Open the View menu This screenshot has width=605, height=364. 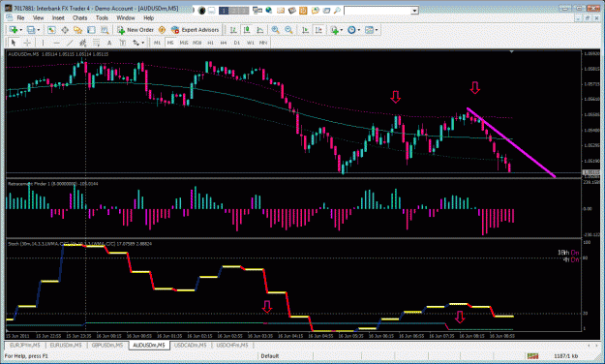pos(38,17)
